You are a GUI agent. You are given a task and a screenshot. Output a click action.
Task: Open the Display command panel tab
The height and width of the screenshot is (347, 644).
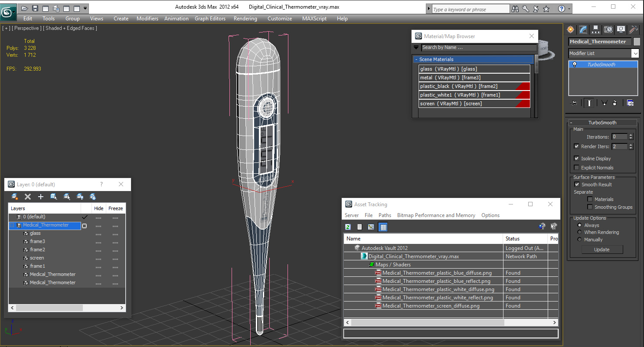(621, 29)
